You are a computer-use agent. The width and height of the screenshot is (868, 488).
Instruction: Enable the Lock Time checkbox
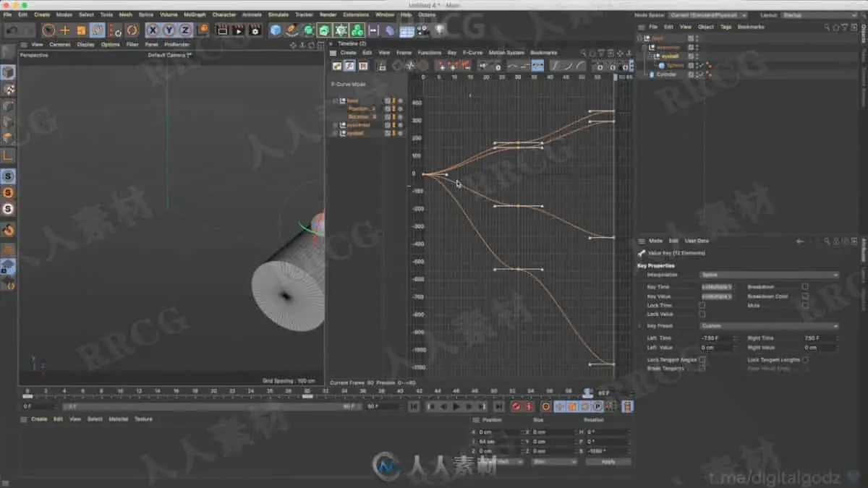click(x=702, y=306)
